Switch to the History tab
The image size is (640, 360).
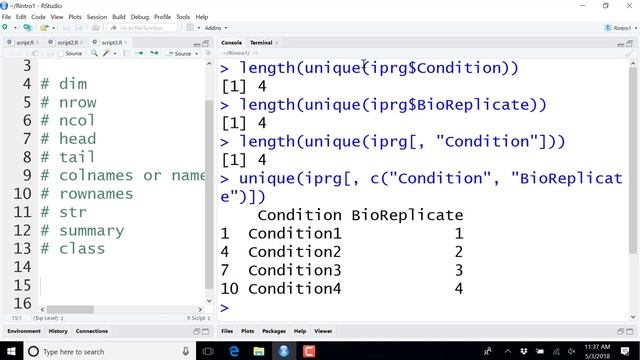tap(58, 331)
